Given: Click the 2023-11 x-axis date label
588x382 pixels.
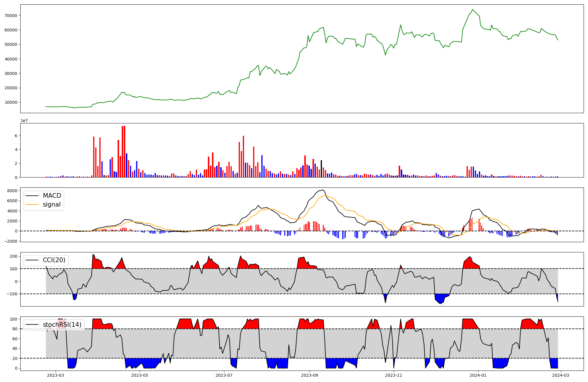Looking at the screenshot, I should [394, 375].
